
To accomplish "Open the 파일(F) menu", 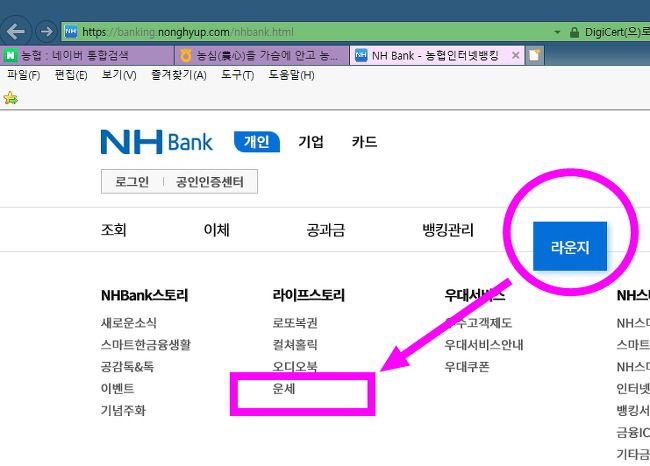I will click(x=24, y=75).
